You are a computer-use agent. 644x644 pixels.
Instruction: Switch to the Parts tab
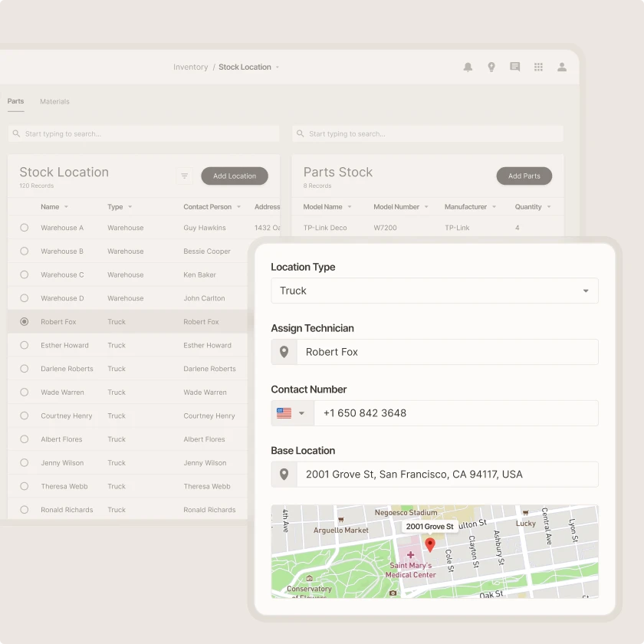pyautogui.click(x=15, y=101)
